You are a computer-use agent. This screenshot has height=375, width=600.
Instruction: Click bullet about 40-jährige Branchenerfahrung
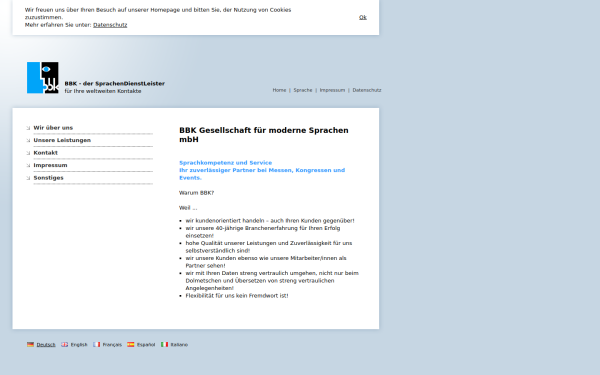pos(263,232)
